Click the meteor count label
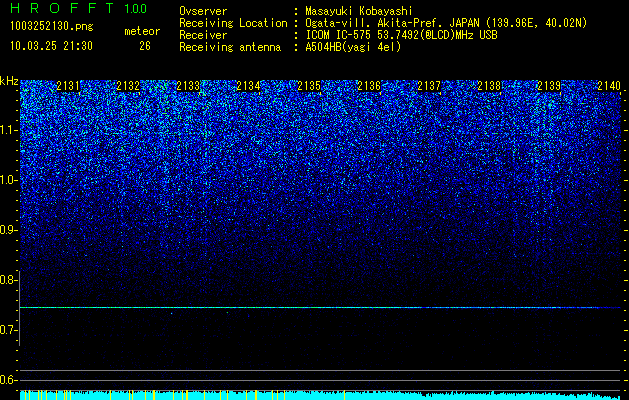 pyautogui.click(x=142, y=31)
